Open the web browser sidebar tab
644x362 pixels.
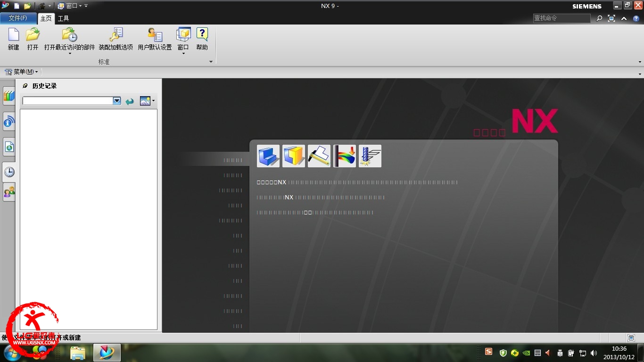[x=9, y=147]
